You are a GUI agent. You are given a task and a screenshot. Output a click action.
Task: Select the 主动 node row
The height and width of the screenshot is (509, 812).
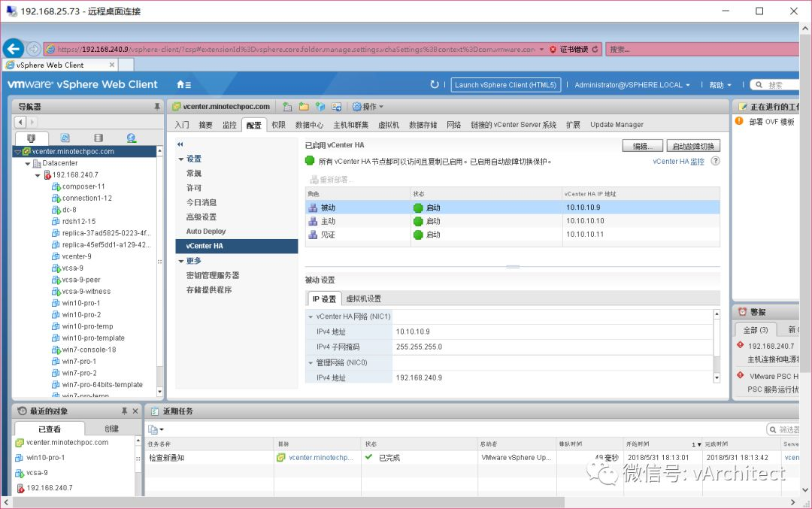(512, 221)
